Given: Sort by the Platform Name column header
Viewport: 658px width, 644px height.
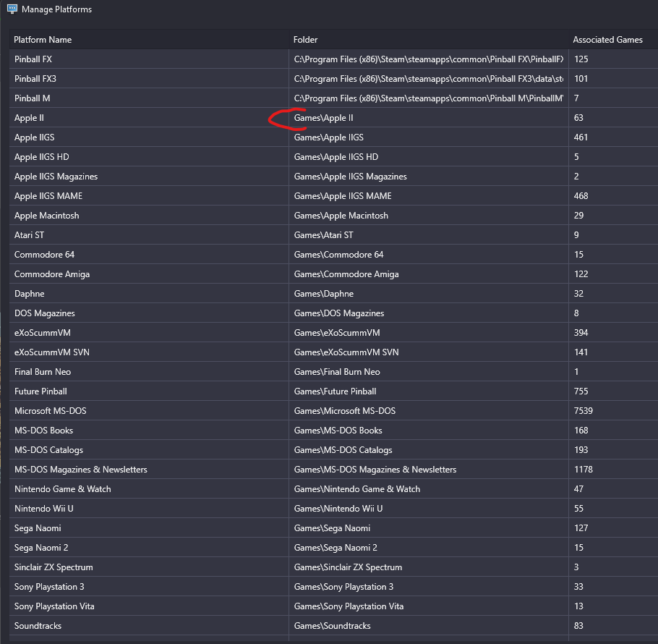Looking at the screenshot, I should click(x=149, y=40).
